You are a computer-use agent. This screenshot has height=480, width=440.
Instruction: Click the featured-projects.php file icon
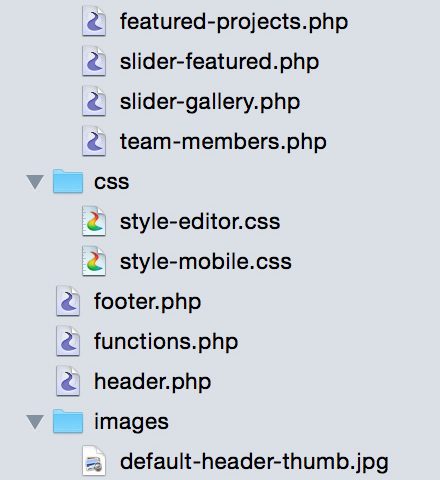coord(94,21)
